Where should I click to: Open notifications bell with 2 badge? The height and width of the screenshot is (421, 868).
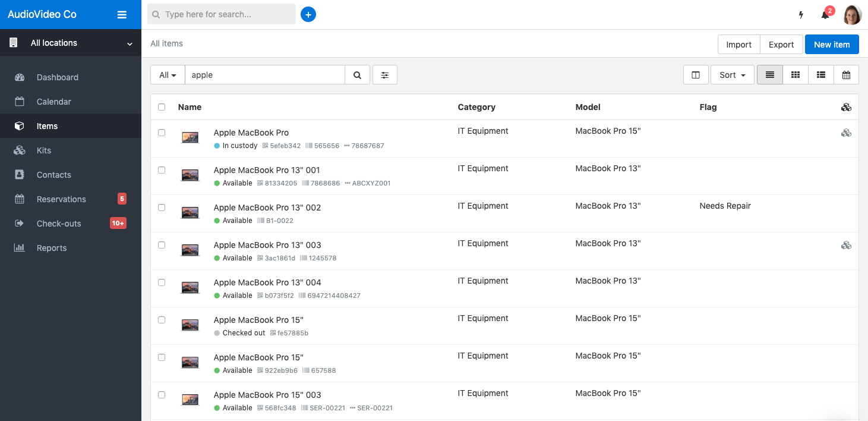[x=826, y=14]
